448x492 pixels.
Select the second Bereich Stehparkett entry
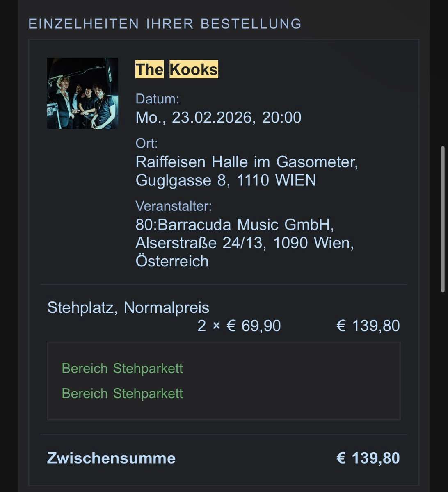click(x=122, y=393)
